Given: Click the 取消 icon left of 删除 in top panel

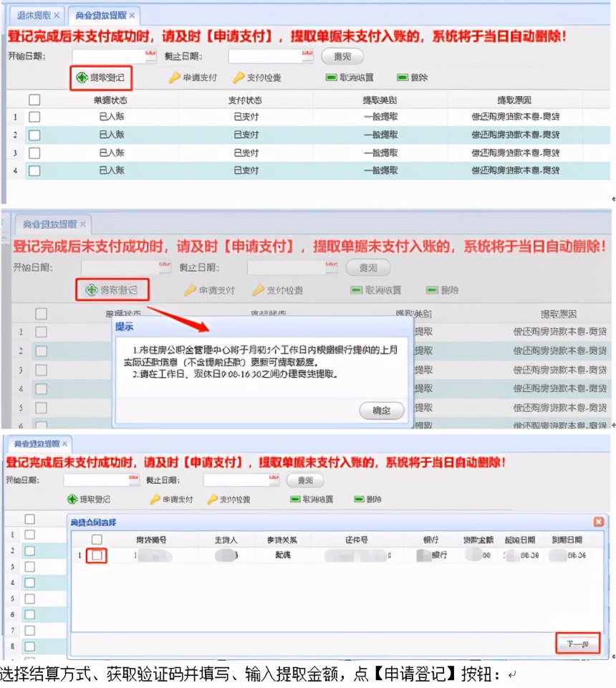Looking at the screenshot, I should pyautogui.click(x=331, y=77).
